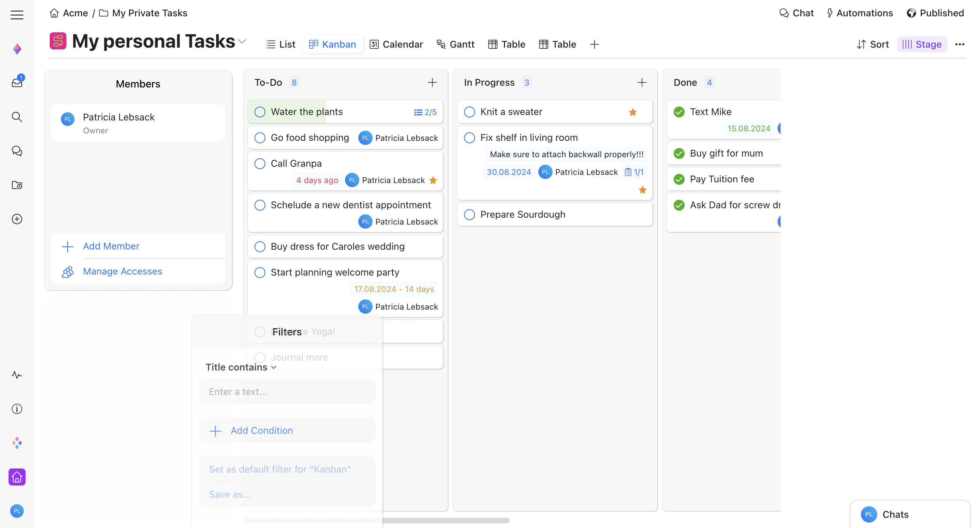Click star on Knit a sweater
Screen dimensions: 980x528
(633, 112)
